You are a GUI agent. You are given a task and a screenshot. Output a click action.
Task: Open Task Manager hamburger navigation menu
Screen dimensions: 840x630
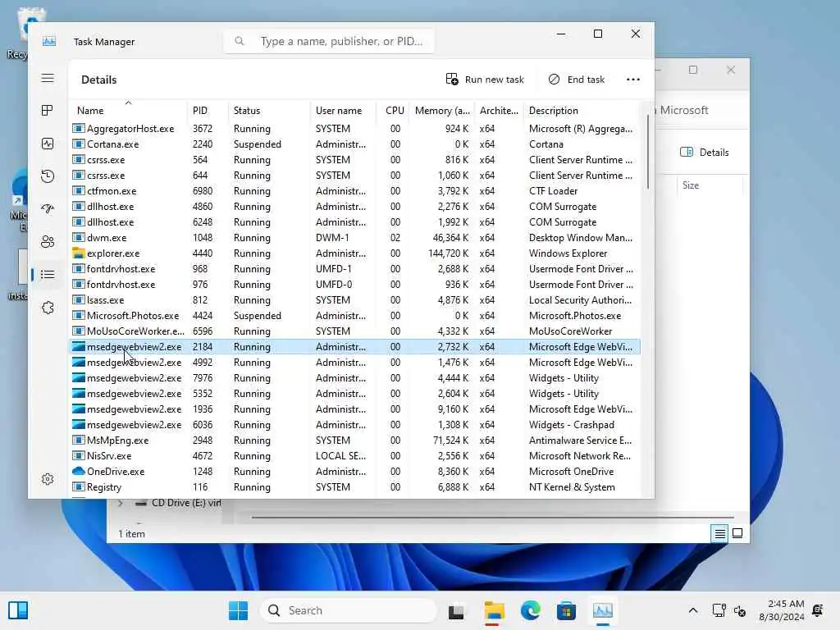pos(48,78)
